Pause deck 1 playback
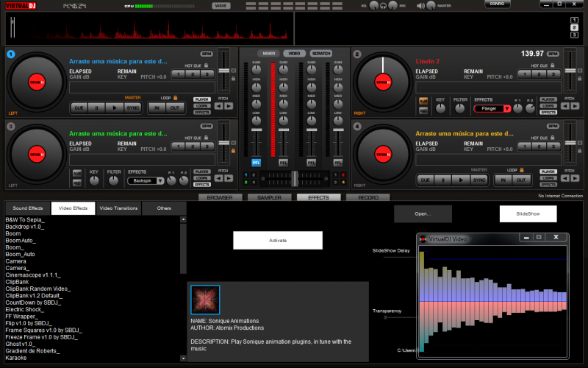The width and height of the screenshot is (588, 368). pos(97,107)
